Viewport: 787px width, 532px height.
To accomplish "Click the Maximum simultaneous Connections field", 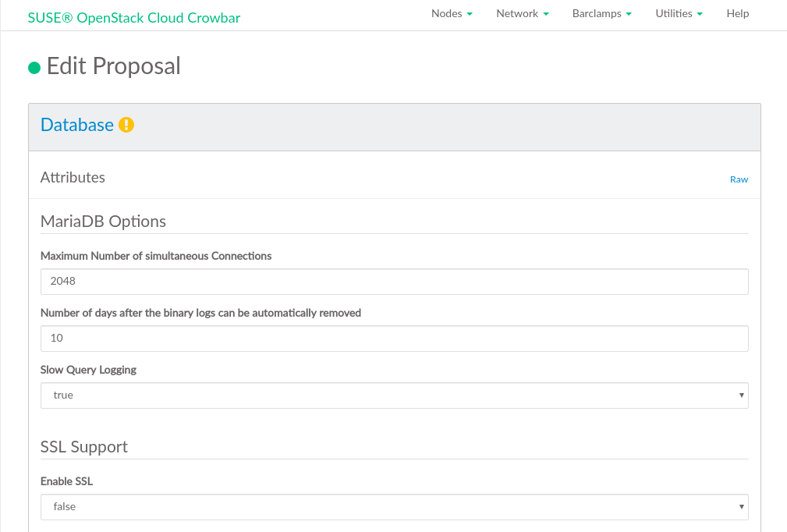I will 394,282.
